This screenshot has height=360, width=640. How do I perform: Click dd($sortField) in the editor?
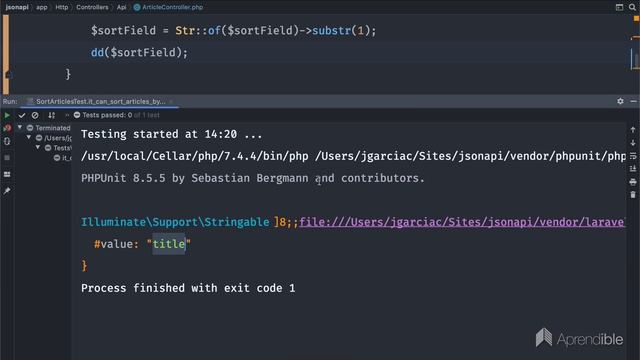139,53
